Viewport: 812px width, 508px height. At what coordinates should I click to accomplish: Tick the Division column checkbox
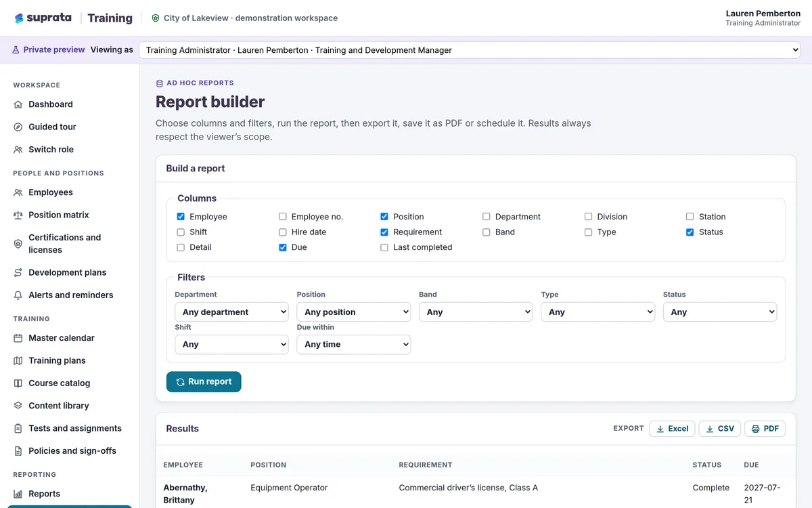(x=588, y=217)
